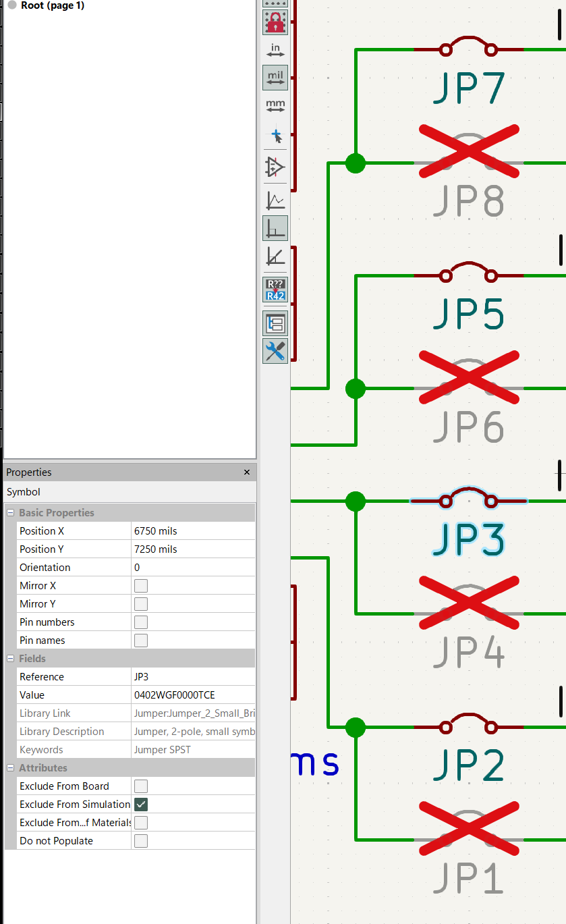The height and width of the screenshot is (924, 566).
Task: Collapse the Fields section
Action: pyautogui.click(x=11, y=659)
